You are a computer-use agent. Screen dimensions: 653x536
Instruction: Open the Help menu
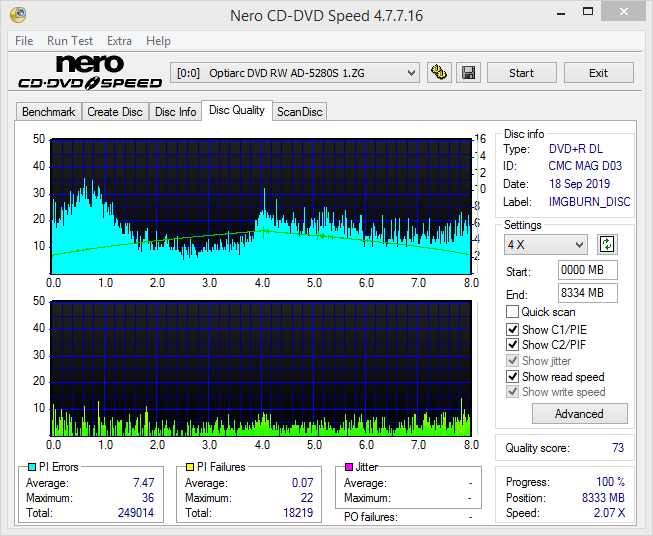click(158, 41)
